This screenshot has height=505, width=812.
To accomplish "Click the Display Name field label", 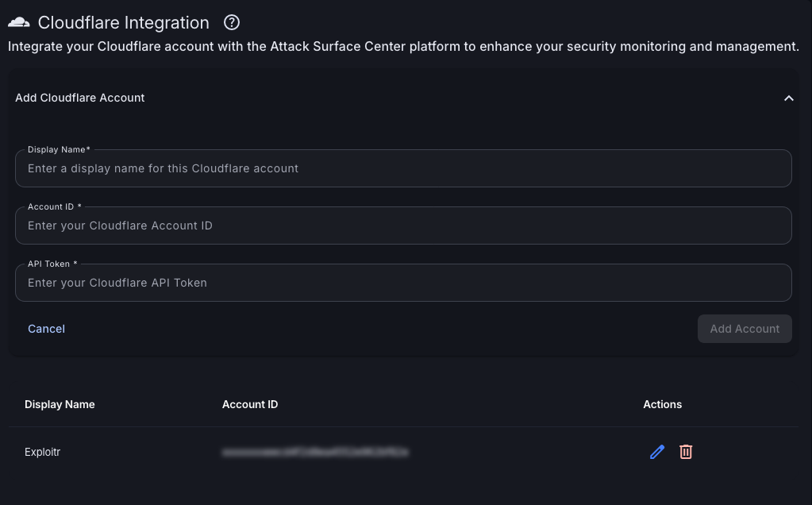I will 58,149.
